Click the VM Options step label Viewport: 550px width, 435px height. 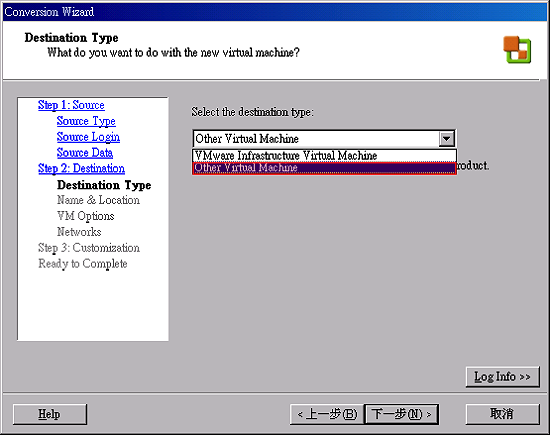(x=86, y=216)
